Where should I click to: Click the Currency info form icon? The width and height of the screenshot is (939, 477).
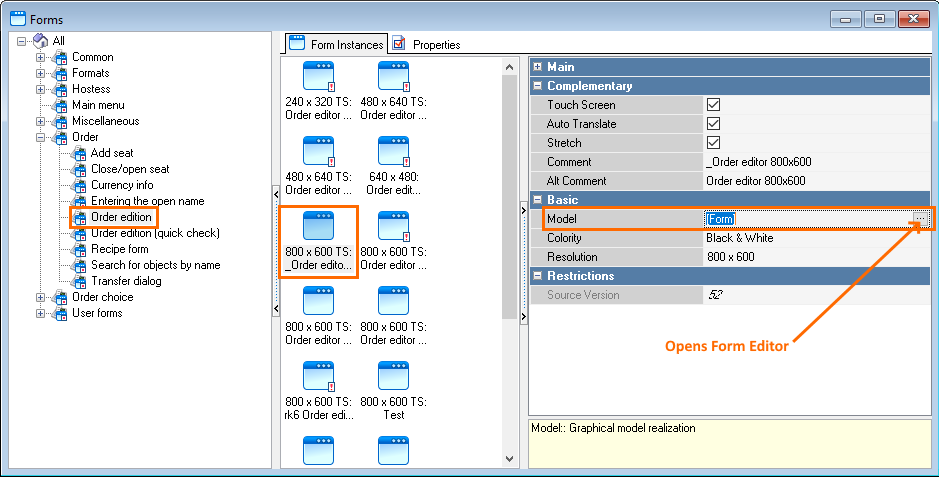[78, 186]
